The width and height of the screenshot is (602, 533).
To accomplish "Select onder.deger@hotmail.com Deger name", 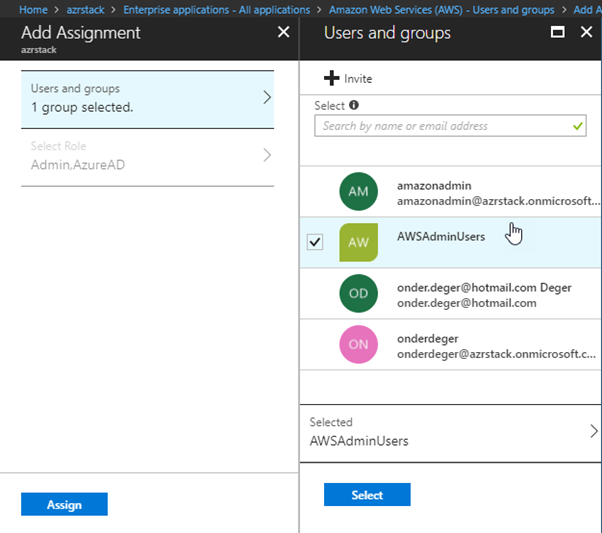I will tap(484, 288).
